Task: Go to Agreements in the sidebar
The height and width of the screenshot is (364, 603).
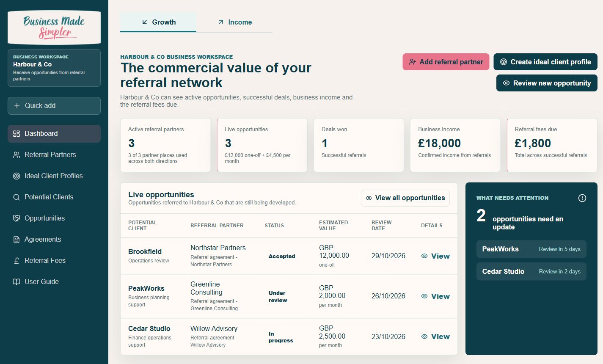Action: click(x=54, y=240)
